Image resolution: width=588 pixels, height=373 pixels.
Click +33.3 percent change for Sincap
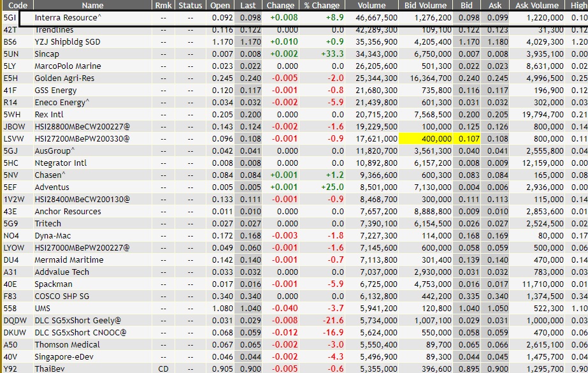(x=333, y=54)
